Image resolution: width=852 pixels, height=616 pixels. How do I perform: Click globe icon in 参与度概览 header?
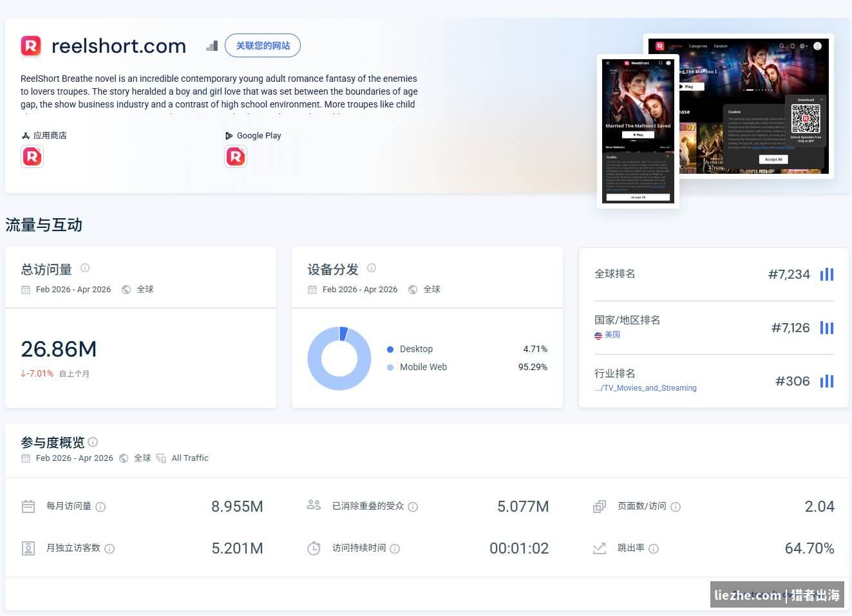pos(124,458)
